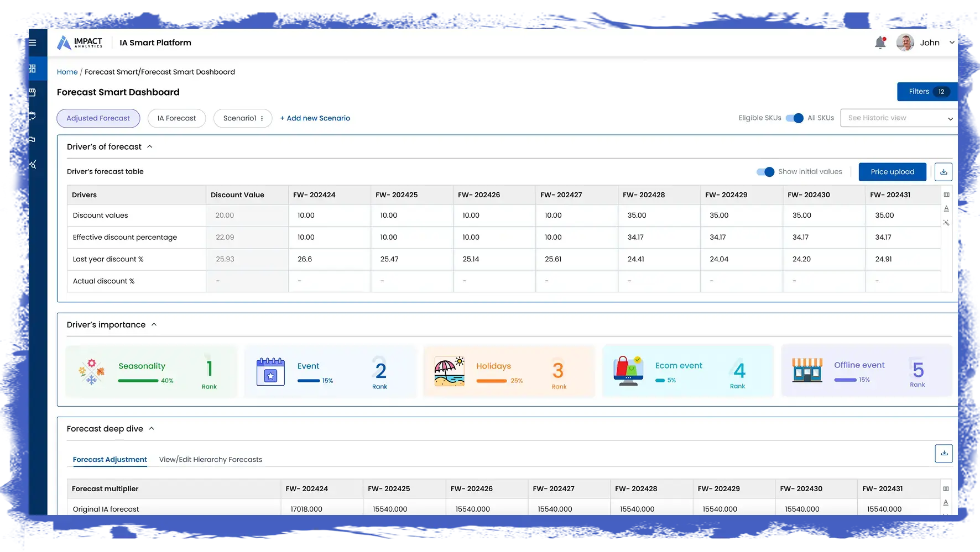Switch to Forecast Adjustment tab
Screen dimensions: 980x552
tap(110, 460)
